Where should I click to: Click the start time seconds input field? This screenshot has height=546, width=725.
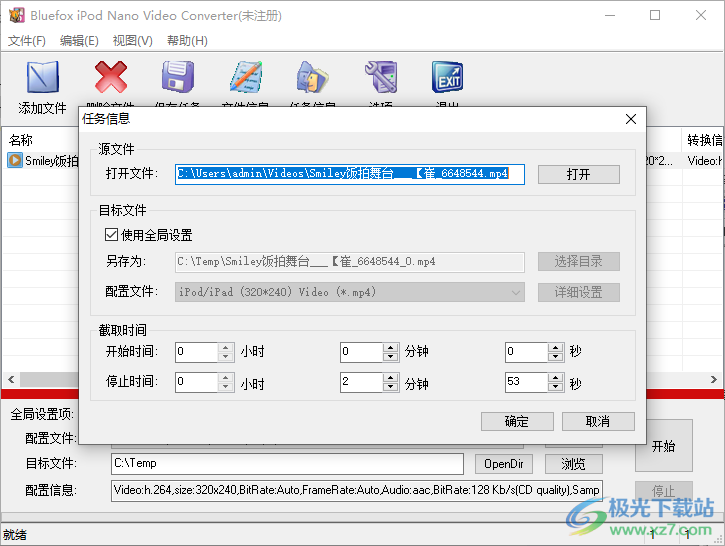point(526,352)
